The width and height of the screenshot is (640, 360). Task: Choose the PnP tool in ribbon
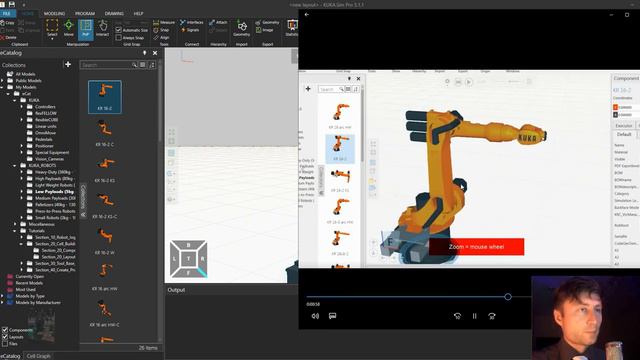(x=86, y=29)
